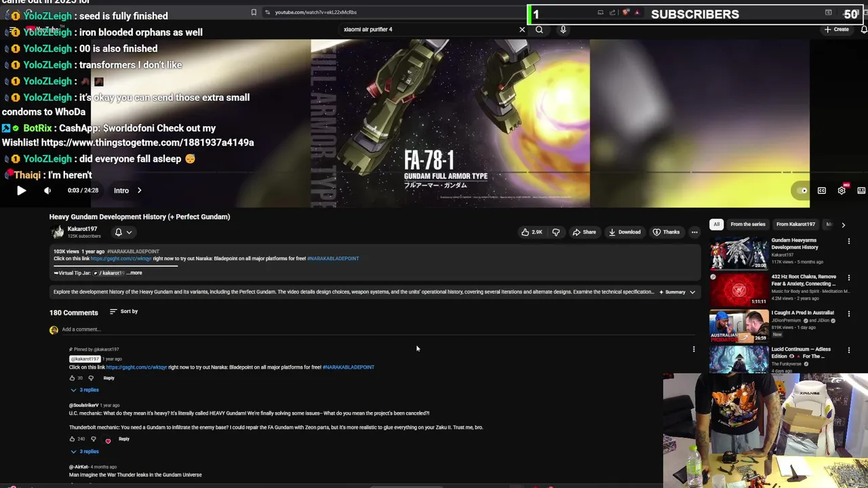Open the YouTube notifications bell in header

pyautogui.click(x=863, y=29)
